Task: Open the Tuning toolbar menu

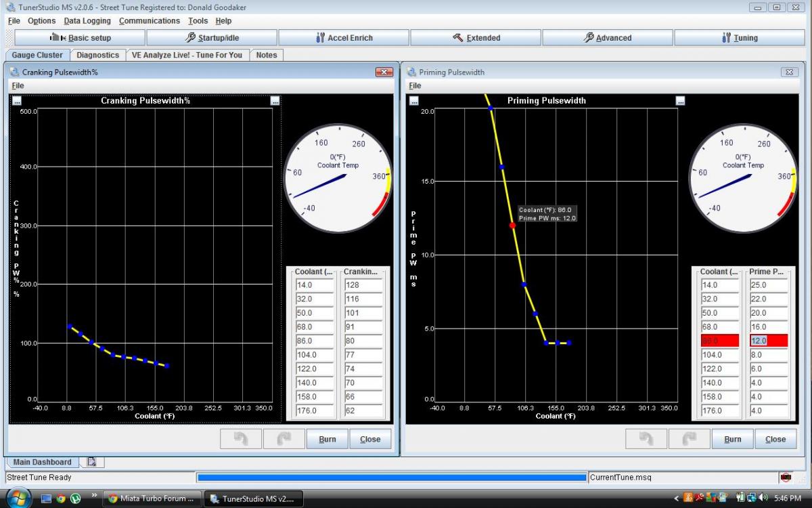Action: point(740,38)
